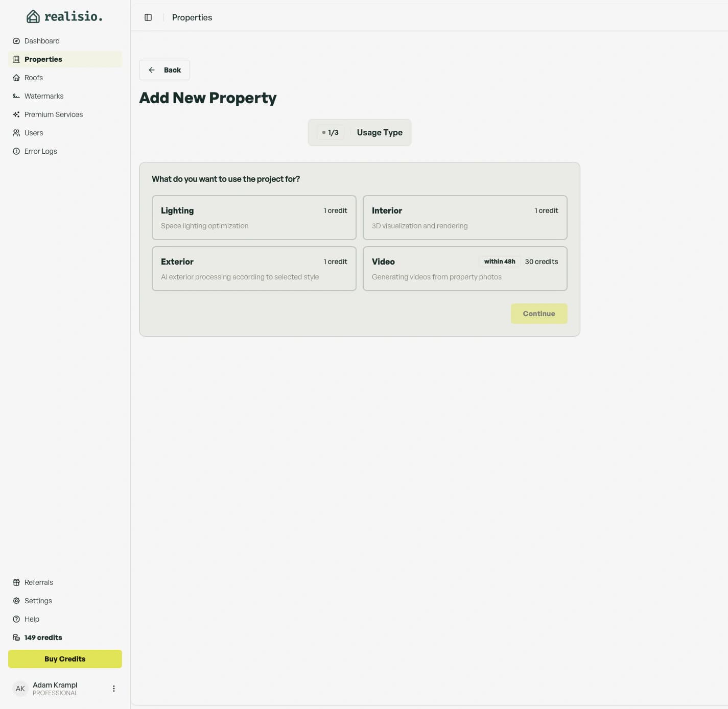The image size is (728, 709).
Task: Open Dashboard in sidebar
Action: click(65, 41)
